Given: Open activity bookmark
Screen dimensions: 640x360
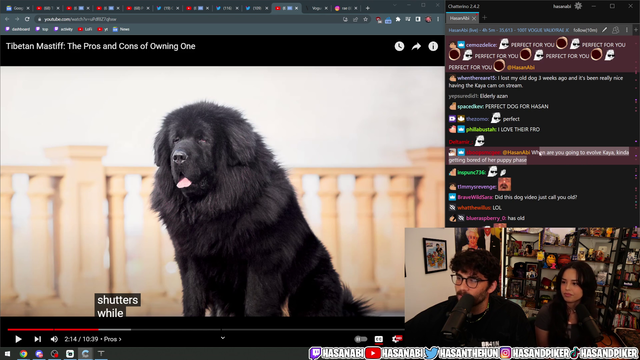Looking at the screenshot, I should [x=63, y=29].
